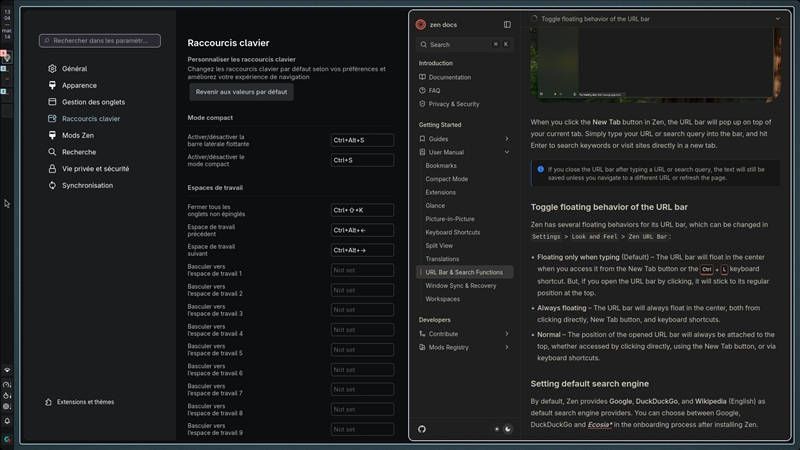Switch to dark theme moon icon

click(508, 429)
